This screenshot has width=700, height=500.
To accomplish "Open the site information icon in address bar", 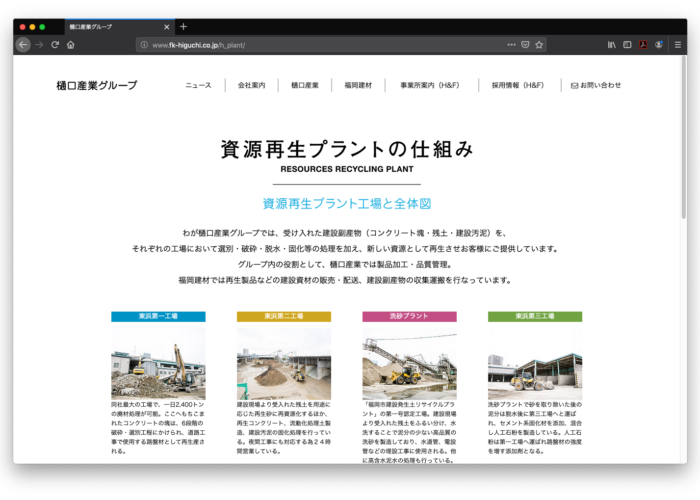I will [144, 45].
